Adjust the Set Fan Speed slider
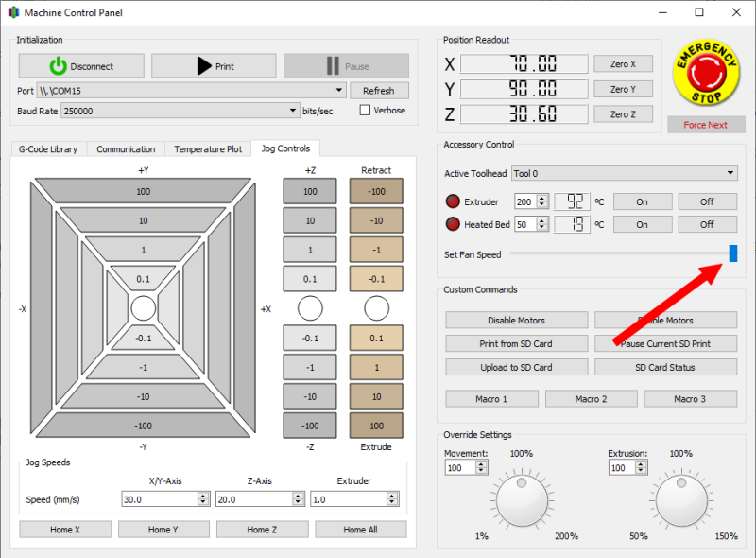 pyautogui.click(x=732, y=253)
